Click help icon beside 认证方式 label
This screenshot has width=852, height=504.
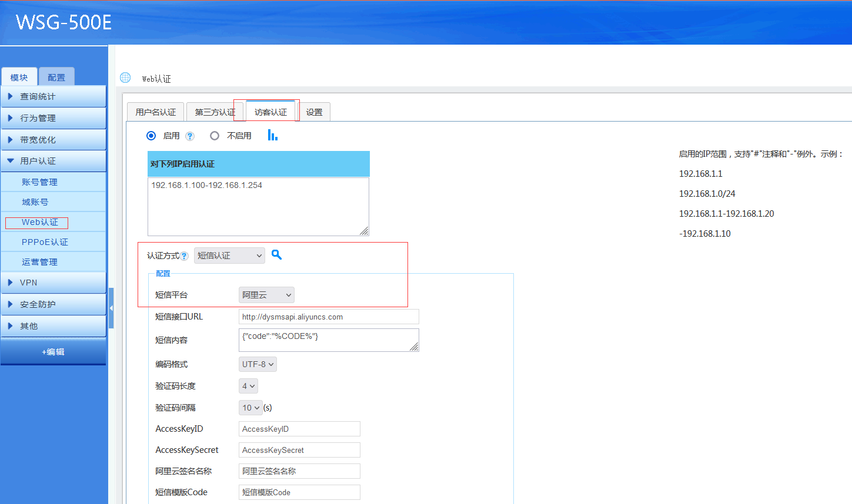[185, 256]
